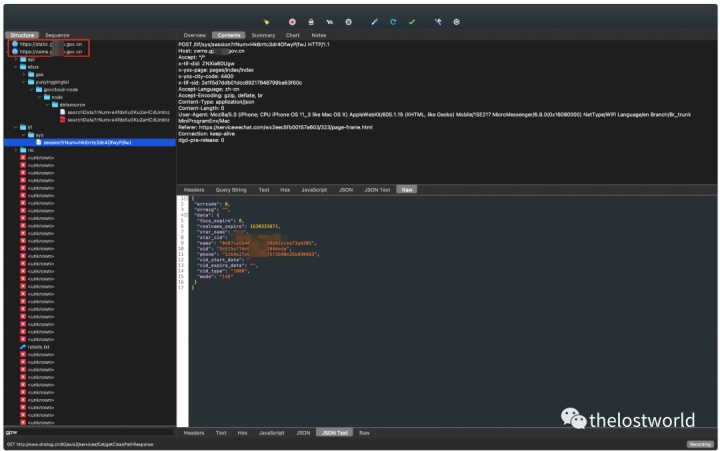Show response Text tab at bottom
This screenshot has width=720, height=451.
pyautogui.click(x=221, y=433)
